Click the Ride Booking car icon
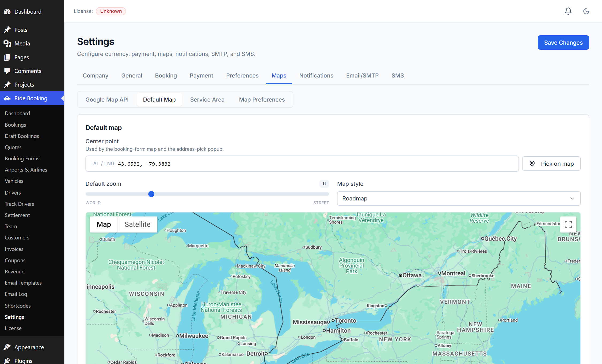The image size is (602, 364). point(7,98)
